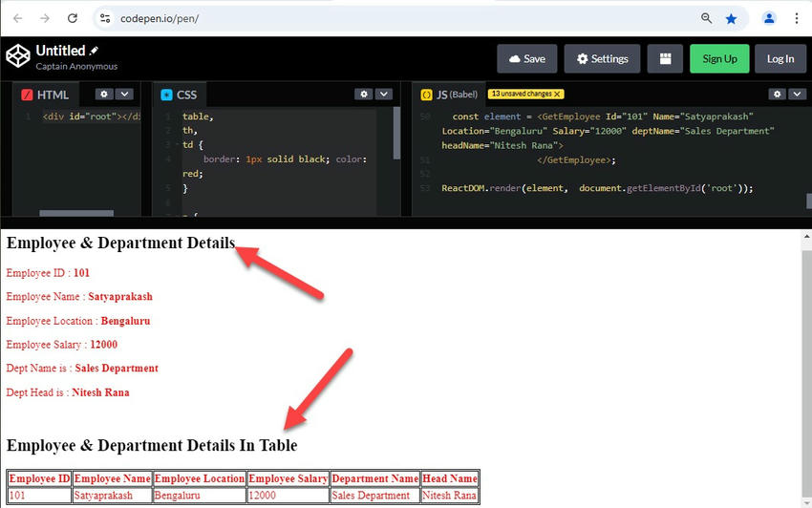The height and width of the screenshot is (508, 812).
Task: Click 'Employee & Department Details In Table' heading
Action: coord(152,445)
